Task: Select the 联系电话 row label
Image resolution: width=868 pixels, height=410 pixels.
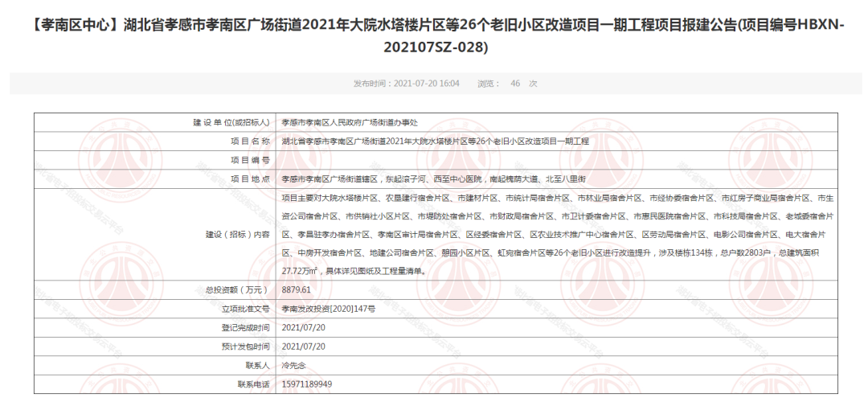Action: click(x=250, y=384)
